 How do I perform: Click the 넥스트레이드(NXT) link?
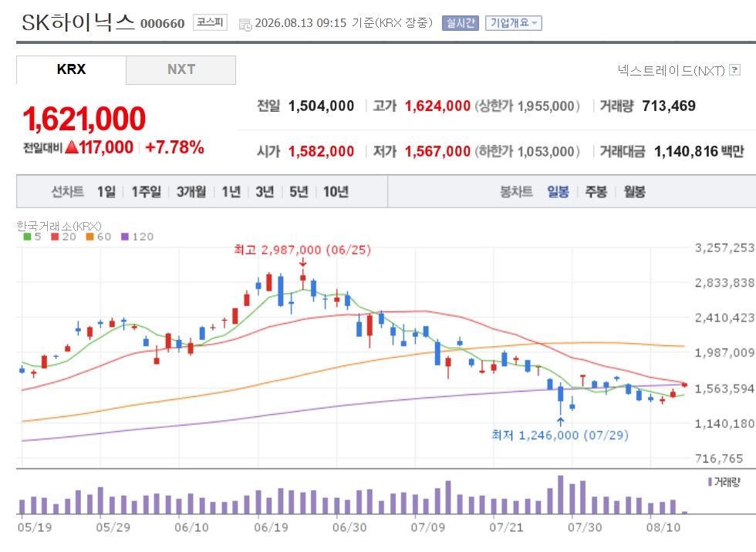point(671,71)
